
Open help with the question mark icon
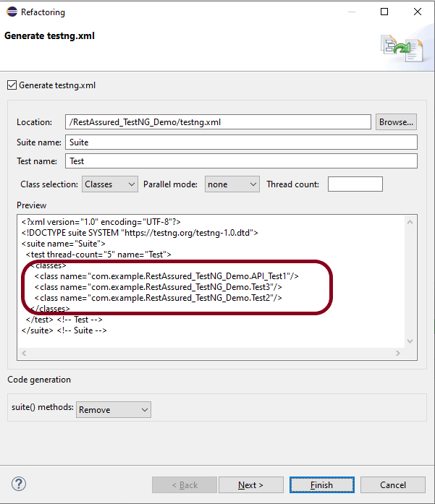[20, 484]
